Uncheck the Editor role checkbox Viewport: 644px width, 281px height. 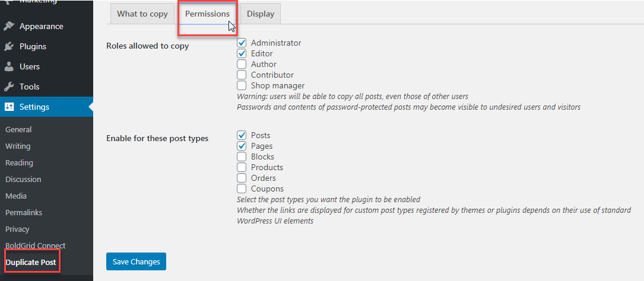coord(242,53)
